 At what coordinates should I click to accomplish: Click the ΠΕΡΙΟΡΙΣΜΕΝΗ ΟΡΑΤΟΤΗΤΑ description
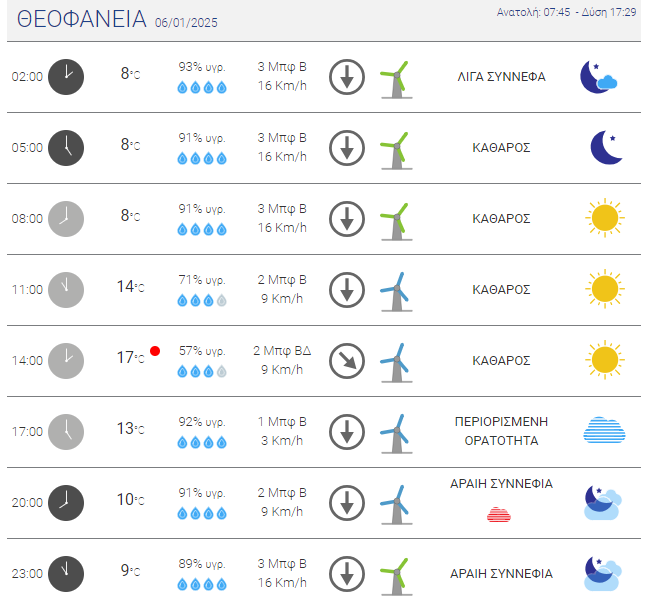[x=501, y=431]
